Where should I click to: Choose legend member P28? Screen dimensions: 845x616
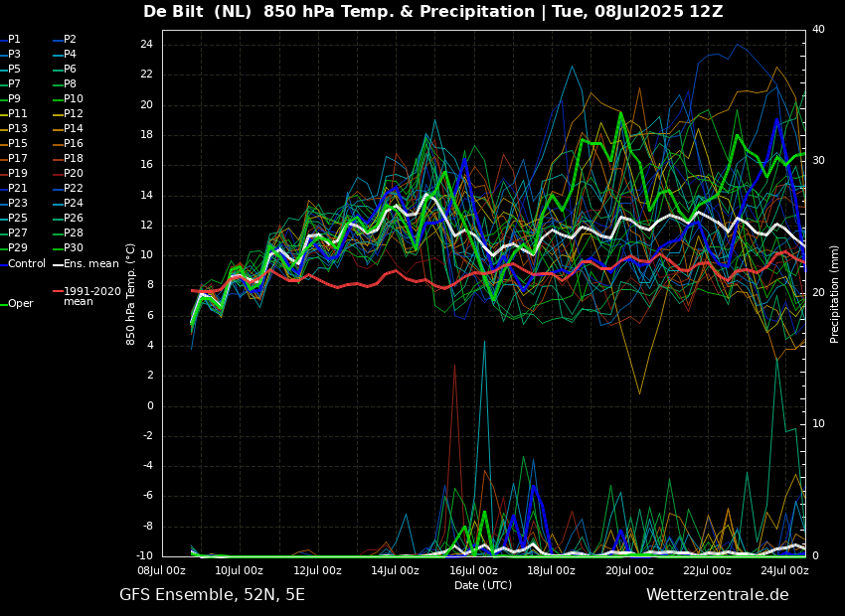point(68,232)
